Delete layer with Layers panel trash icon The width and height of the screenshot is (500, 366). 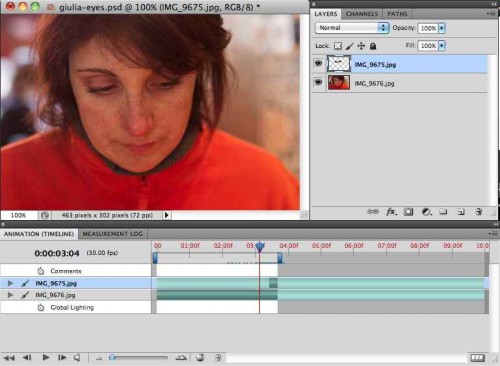[479, 212]
